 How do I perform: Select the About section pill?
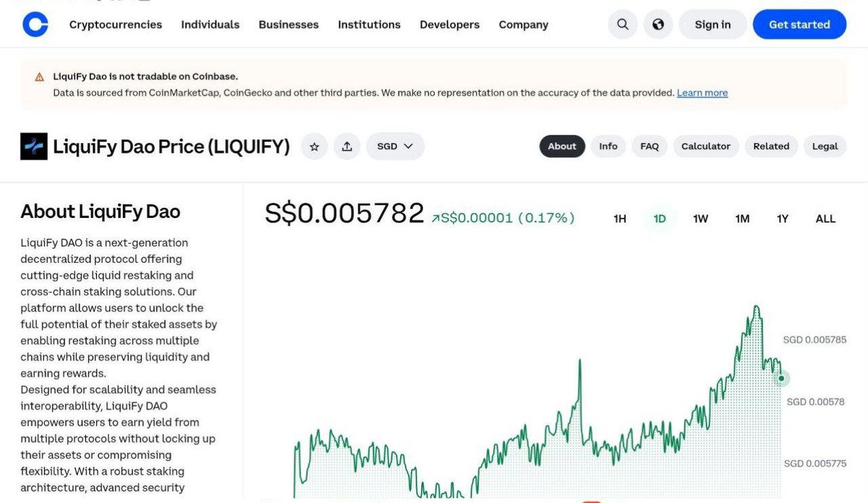(562, 146)
